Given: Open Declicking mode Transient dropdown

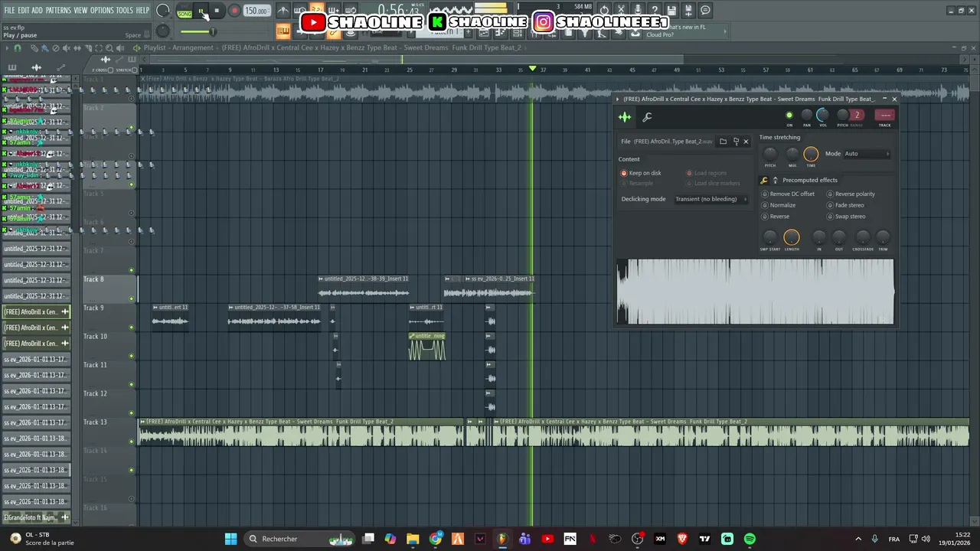Looking at the screenshot, I should [711, 199].
